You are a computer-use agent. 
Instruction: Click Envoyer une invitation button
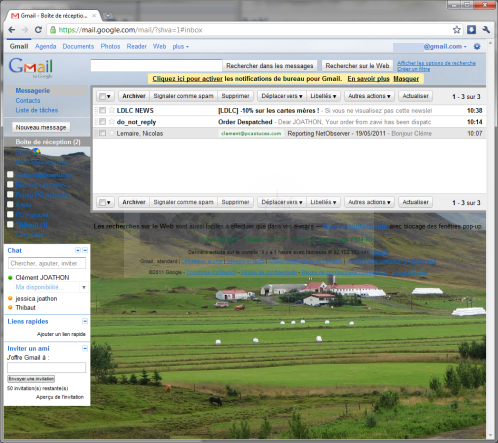[x=31, y=379]
